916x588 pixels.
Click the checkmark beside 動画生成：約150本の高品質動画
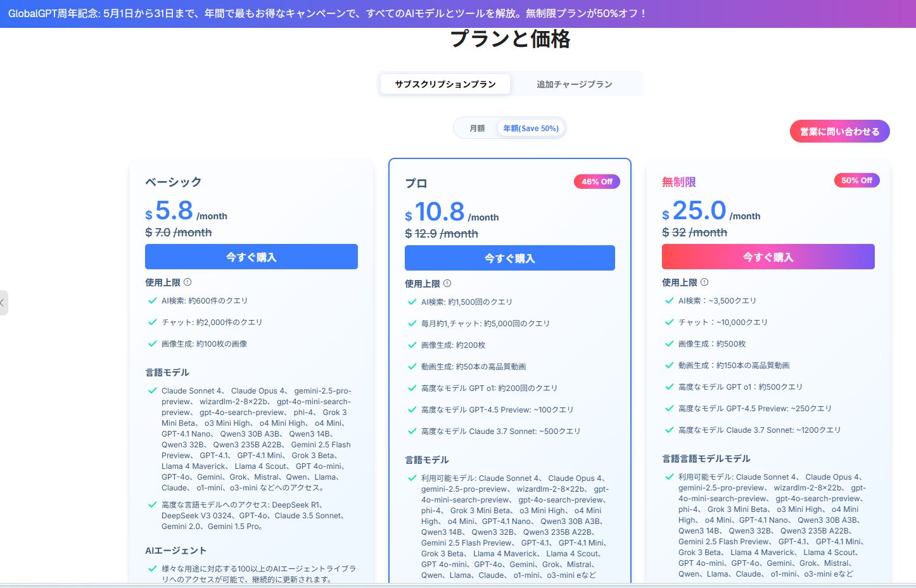669,365
